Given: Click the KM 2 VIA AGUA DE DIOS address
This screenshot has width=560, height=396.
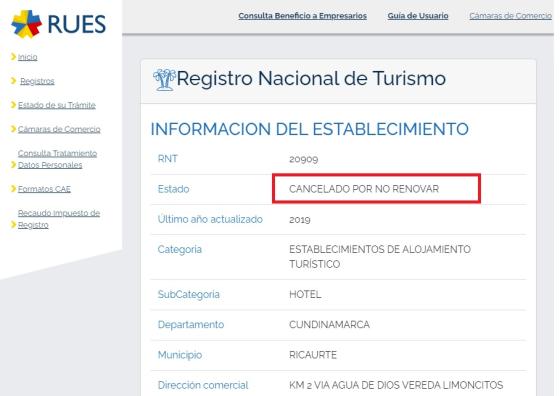Looking at the screenshot, I should [x=396, y=385].
